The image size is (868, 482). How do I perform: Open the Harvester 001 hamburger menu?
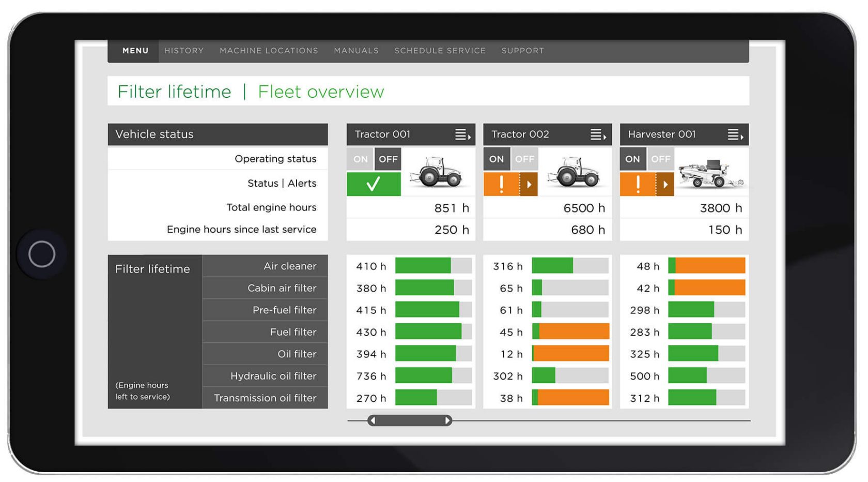click(x=734, y=134)
